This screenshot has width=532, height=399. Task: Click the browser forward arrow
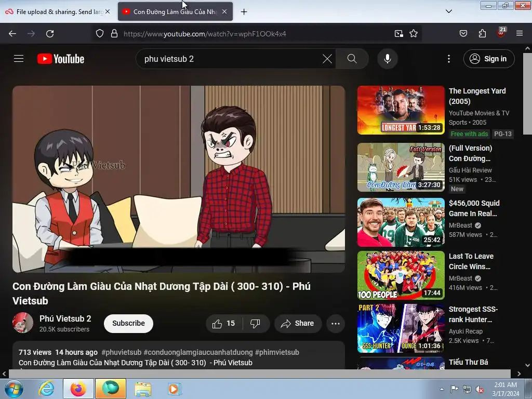coord(31,34)
